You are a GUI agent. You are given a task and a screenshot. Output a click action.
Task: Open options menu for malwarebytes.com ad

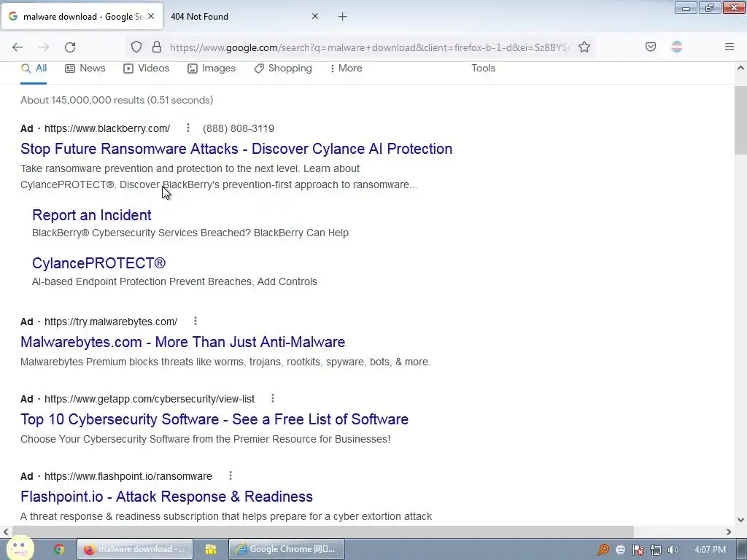196,321
